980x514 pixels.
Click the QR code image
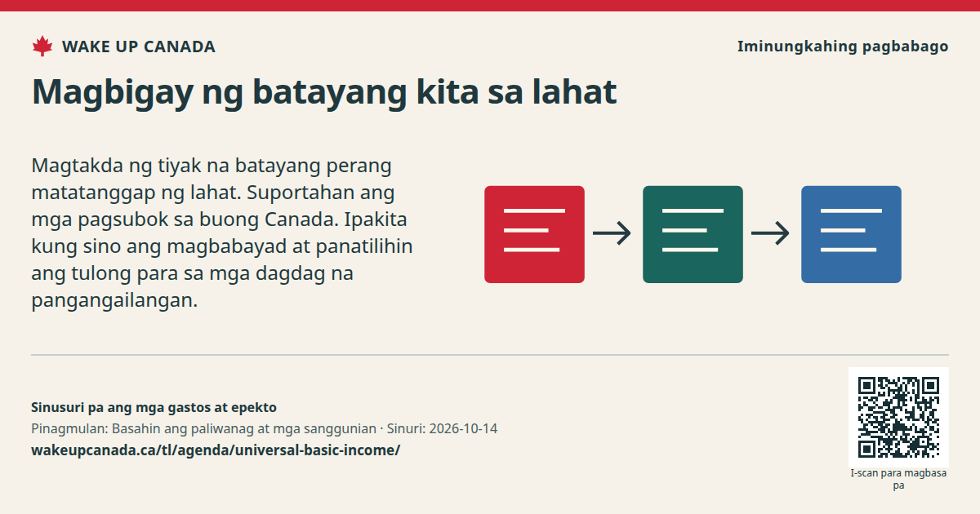click(x=898, y=417)
